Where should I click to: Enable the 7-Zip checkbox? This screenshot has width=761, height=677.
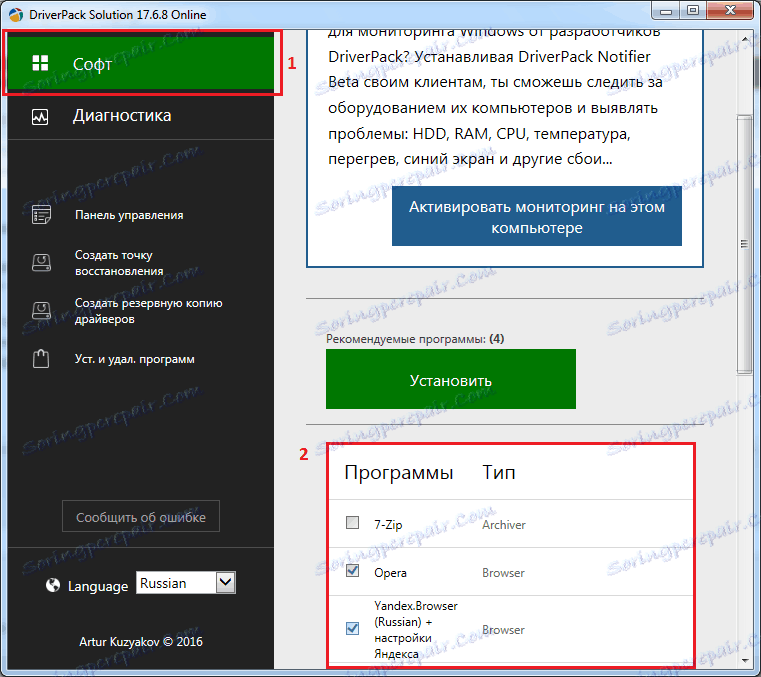point(352,523)
